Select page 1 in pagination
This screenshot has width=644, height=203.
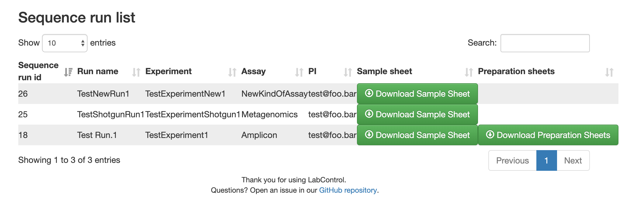(x=546, y=160)
